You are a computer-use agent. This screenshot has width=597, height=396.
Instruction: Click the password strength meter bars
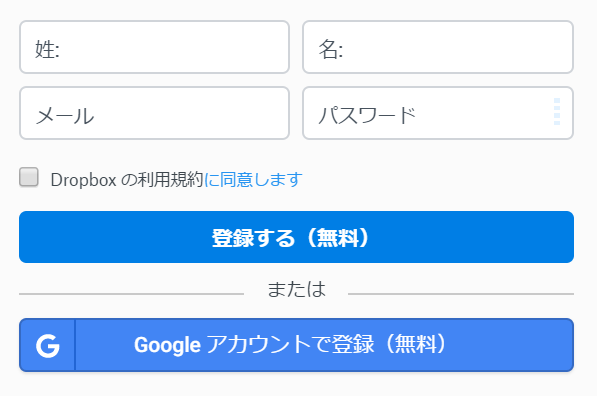coord(557,112)
